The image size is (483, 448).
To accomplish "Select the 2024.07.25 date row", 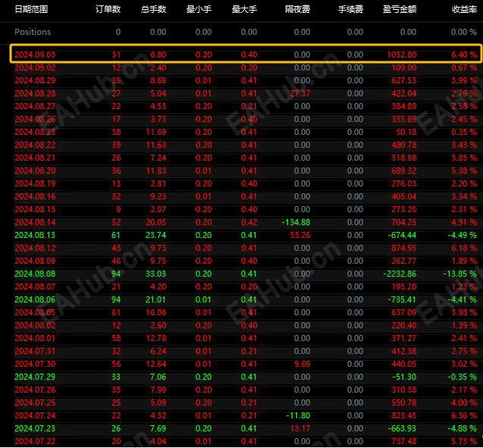I will click(246, 403).
